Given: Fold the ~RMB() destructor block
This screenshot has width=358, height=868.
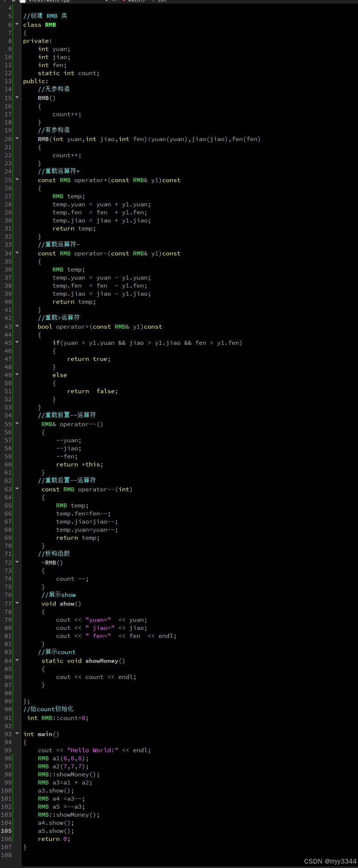Looking at the screenshot, I should tap(17, 562).
